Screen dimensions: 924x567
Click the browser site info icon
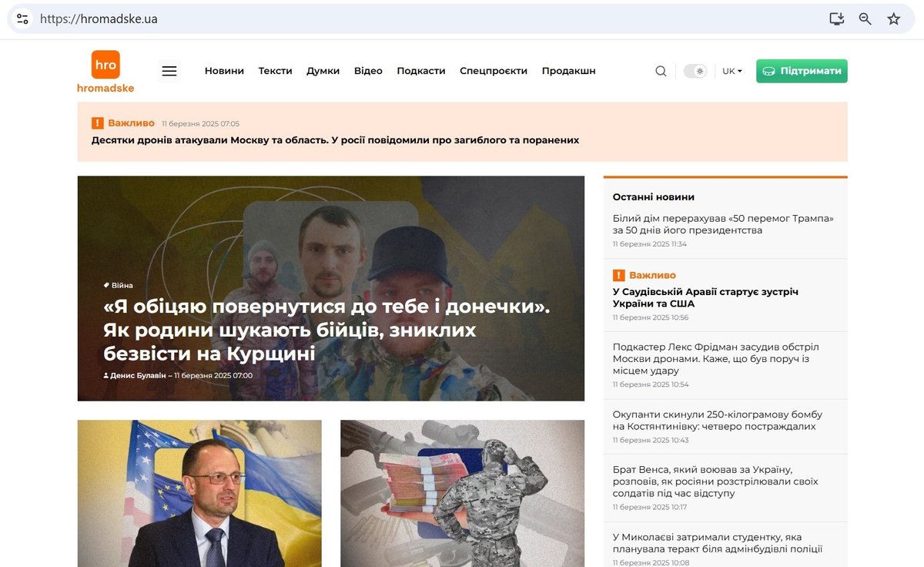pos(22,18)
